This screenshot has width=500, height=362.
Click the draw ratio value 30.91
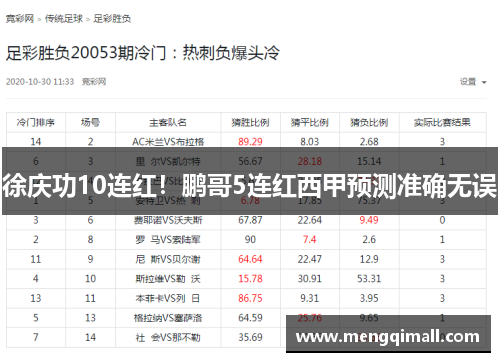tap(310, 279)
